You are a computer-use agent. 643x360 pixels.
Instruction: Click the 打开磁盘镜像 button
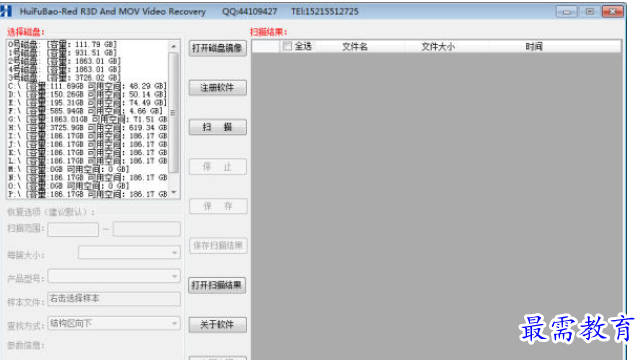click(217, 48)
